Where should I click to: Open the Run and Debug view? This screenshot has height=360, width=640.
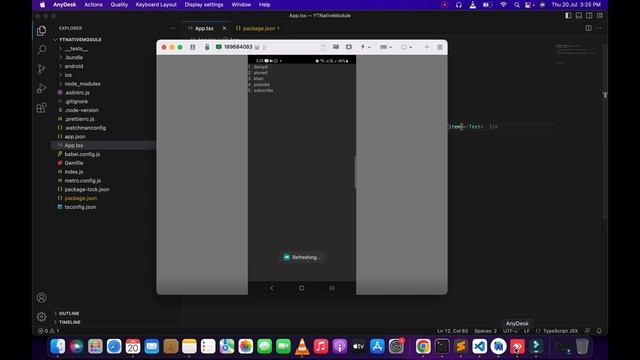41,88
